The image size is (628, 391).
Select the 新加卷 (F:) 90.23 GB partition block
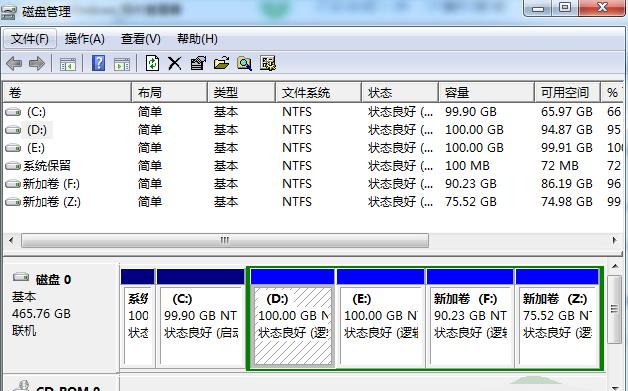pyautogui.click(x=470, y=318)
